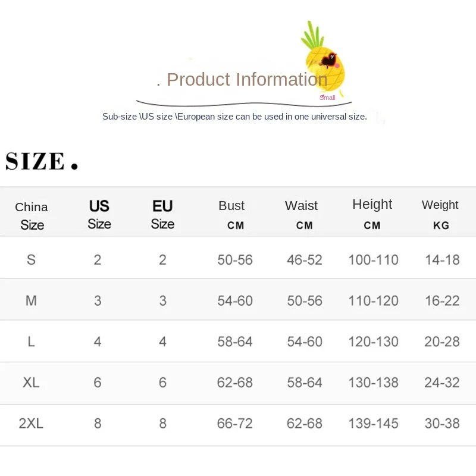Click the XL size row label
The image size is (476, 476).
tap(31, 383)
